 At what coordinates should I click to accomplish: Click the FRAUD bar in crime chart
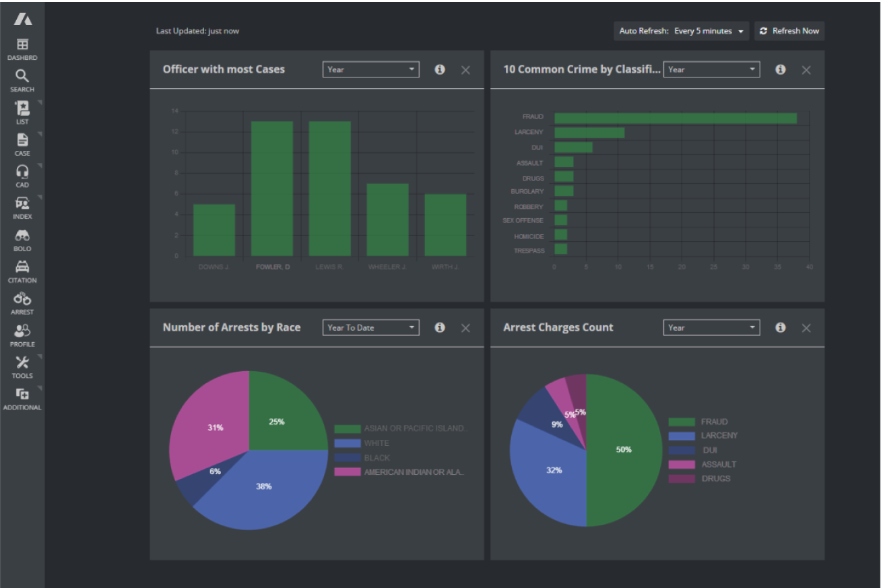(675, 119)
